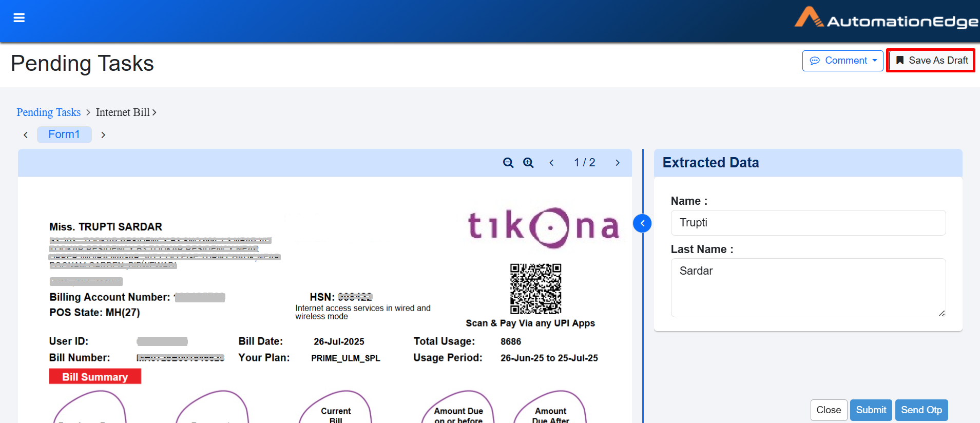Click the Submit button
Screen dimensions: 980x423
871,410
